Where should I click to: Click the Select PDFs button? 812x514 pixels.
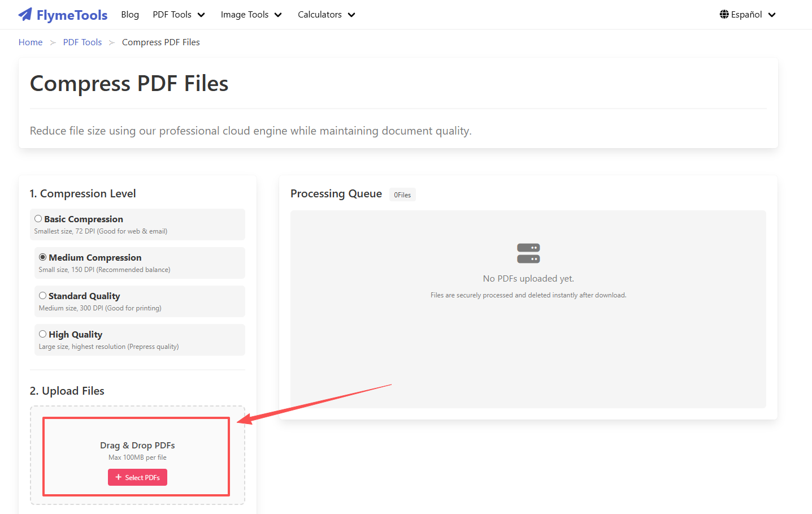137,477
